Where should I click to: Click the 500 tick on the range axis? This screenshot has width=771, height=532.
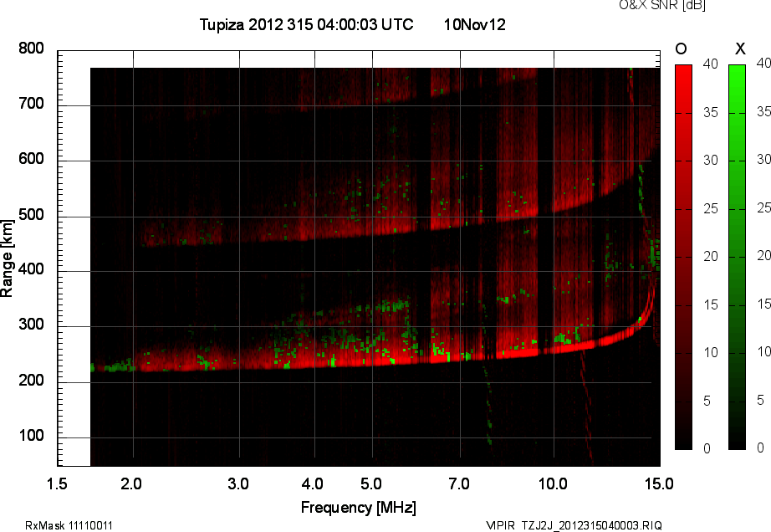(31, 215)
